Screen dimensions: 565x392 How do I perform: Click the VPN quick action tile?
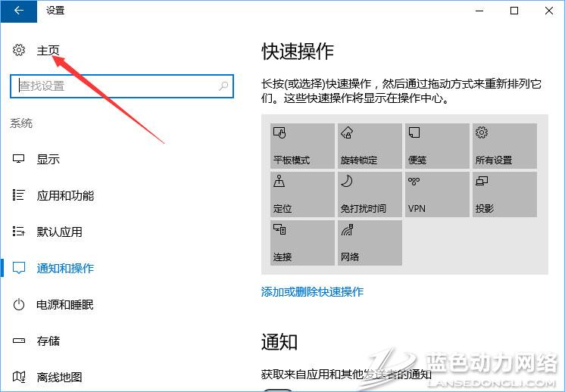click(436, 194)
